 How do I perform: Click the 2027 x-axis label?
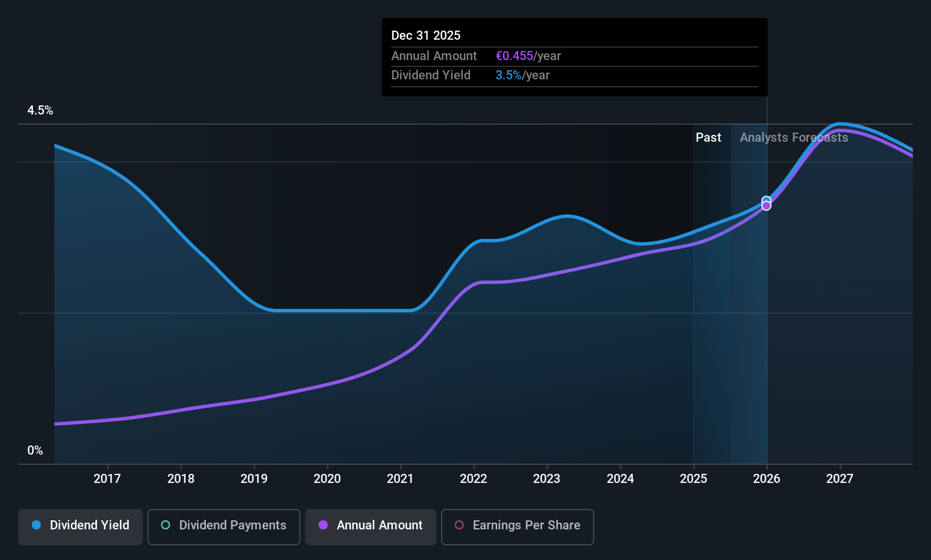(840, 479)
